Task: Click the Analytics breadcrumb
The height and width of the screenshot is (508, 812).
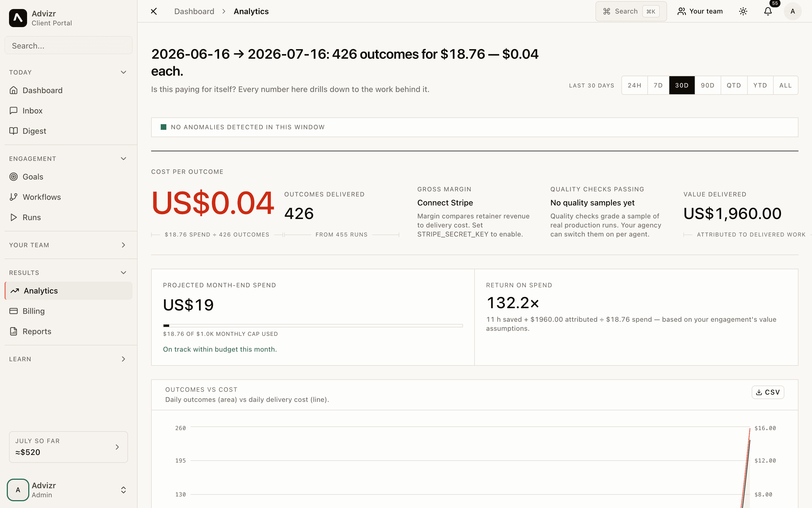Action: 251,11
